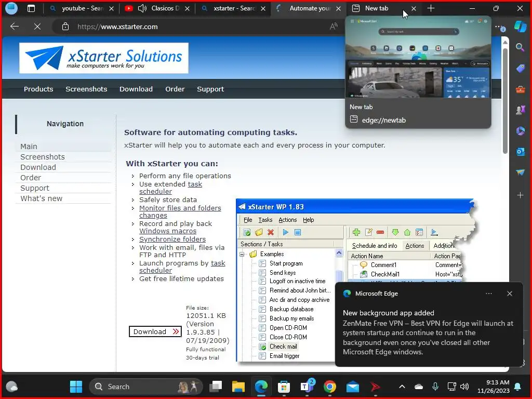
Task: Click the Windows Start button
Action: pyautogui.click(x=76, y=387)
